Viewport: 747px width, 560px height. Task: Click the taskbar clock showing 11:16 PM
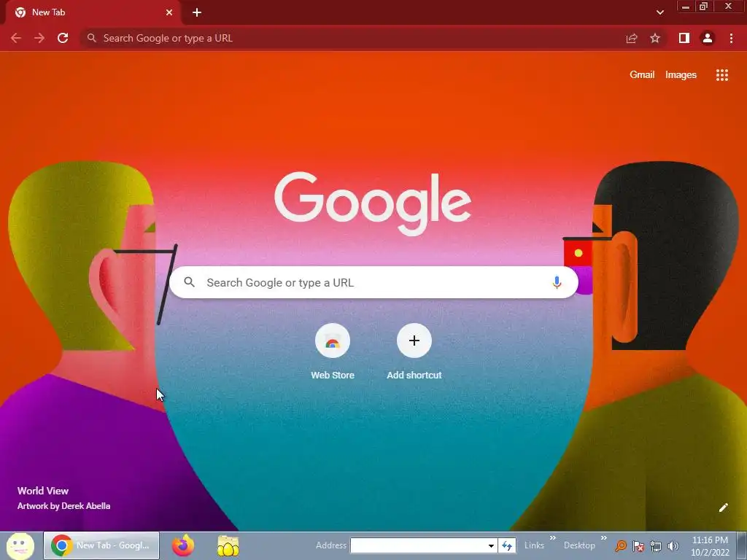[x=710, y=546]
